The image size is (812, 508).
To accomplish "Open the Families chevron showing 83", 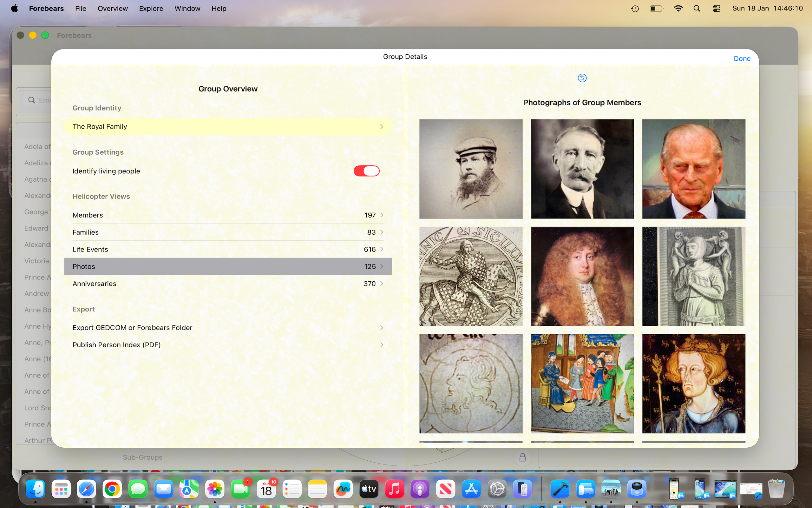I will click(382, 232).
